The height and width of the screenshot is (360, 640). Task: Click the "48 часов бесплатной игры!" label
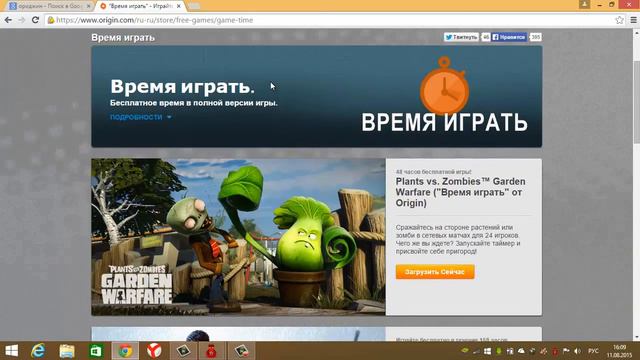point(433,172)
